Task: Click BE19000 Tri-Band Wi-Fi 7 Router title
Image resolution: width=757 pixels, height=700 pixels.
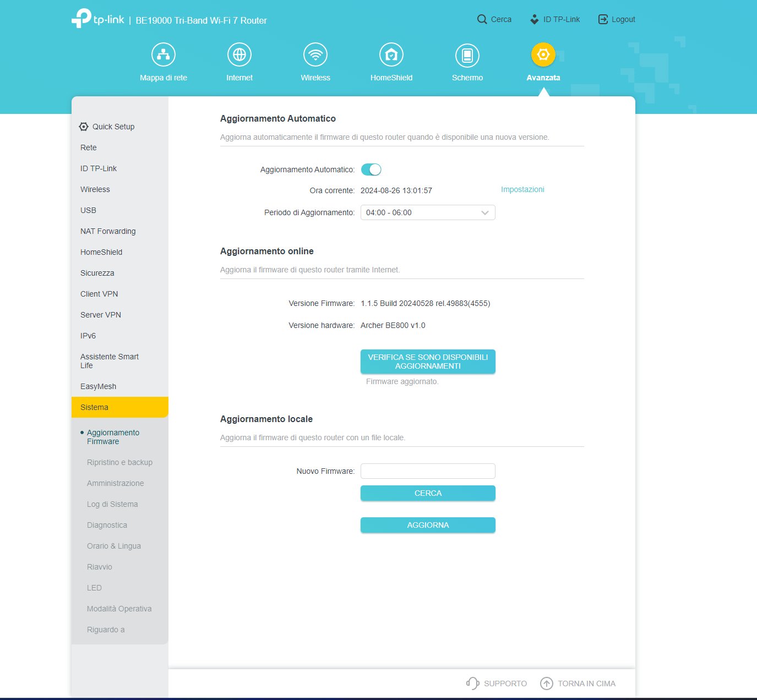Action: 201,20
